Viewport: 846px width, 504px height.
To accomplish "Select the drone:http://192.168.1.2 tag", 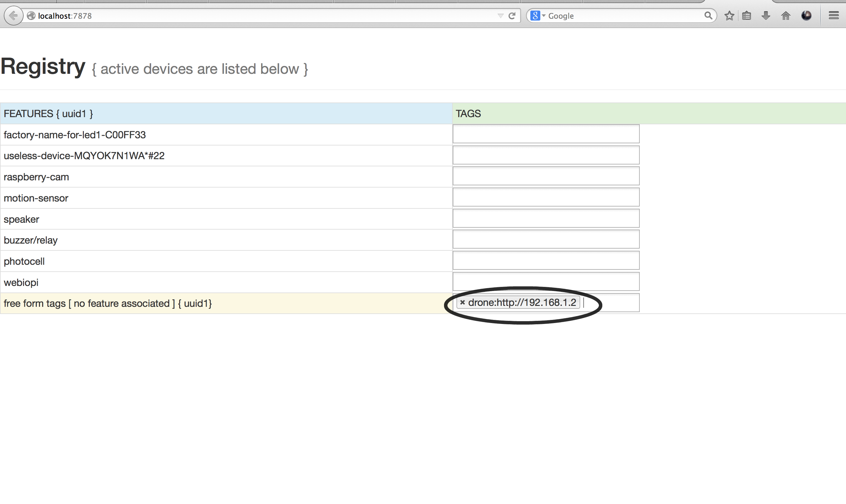I will [522, 302].
